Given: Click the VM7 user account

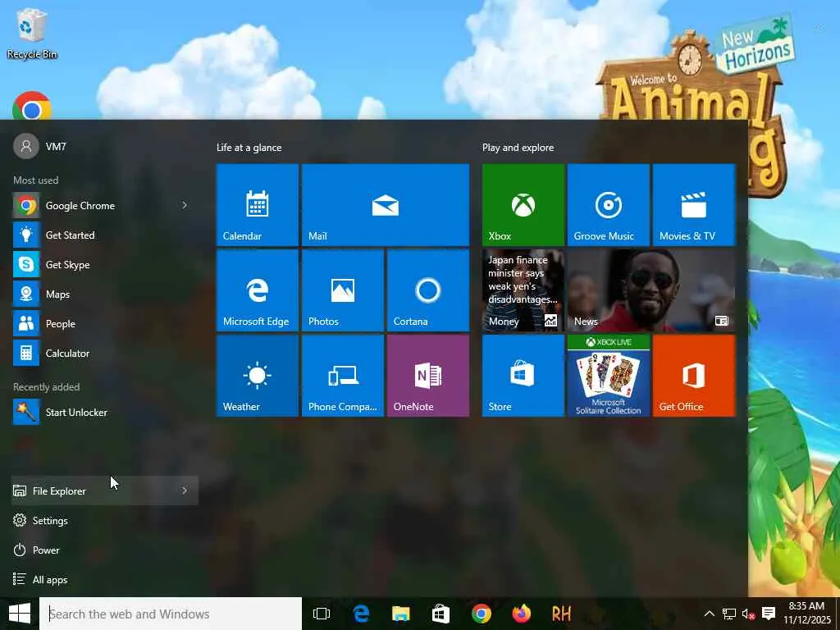Looking at the screenshot, I should coord(39,146).
